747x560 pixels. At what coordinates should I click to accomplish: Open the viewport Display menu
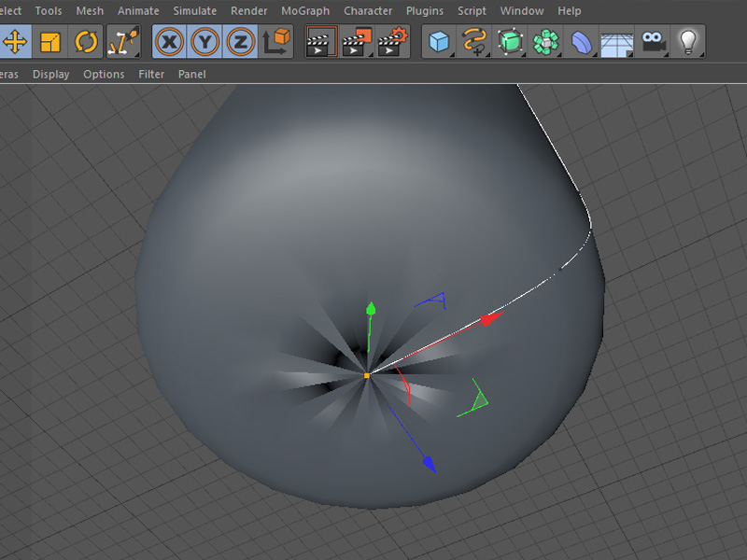(50, 75)
